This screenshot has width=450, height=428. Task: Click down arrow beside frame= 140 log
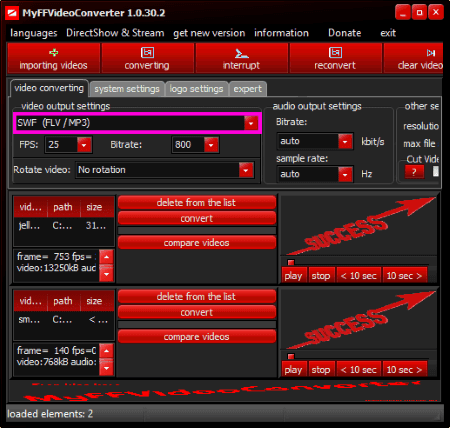pos(107,369)
